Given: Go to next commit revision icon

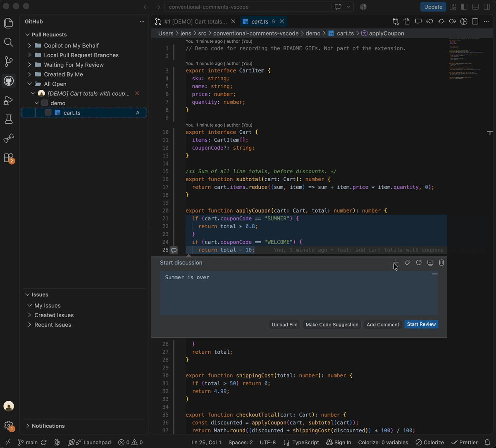Looking at the screenshot, I should pyautogui.click(x=453, y=22).
